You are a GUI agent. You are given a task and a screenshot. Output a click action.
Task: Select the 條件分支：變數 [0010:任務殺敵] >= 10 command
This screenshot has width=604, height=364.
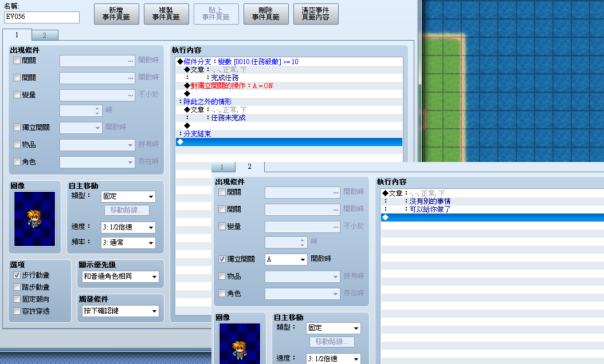[289, 62]
